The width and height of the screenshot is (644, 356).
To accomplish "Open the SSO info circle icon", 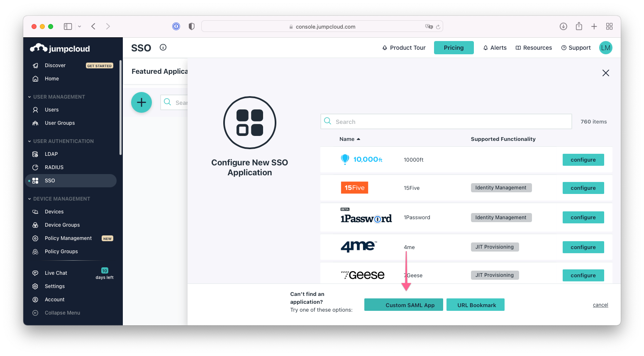I will coord(163,47).
